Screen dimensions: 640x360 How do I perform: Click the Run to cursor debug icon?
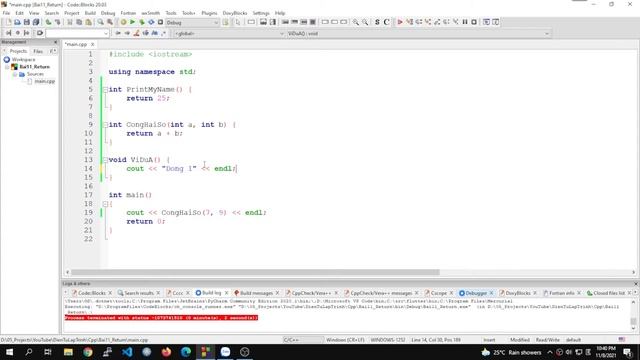(409, 22)
